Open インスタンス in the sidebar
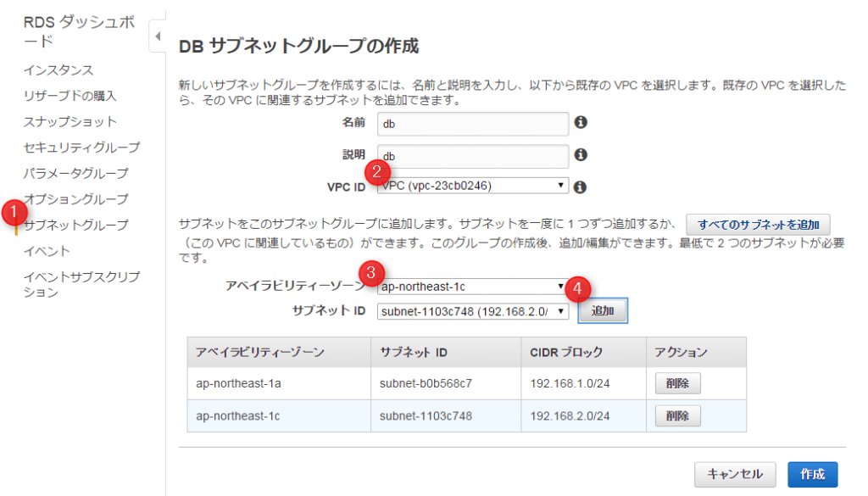 58,70
